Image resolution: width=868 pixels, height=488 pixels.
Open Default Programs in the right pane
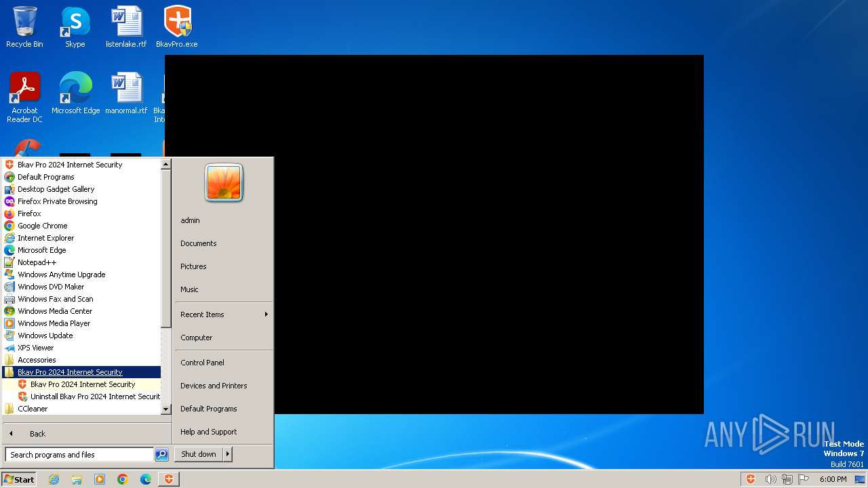[224, 409]
